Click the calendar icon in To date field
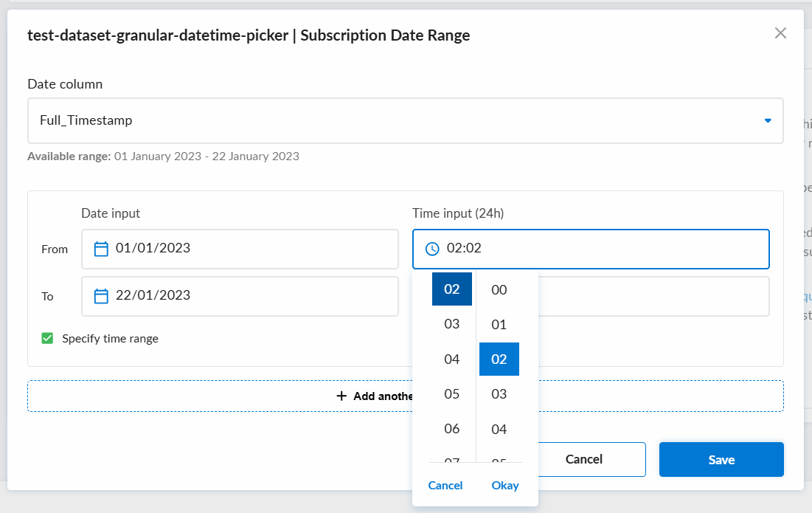The height and width of the screenshot is (513, 812). (101, 296)
